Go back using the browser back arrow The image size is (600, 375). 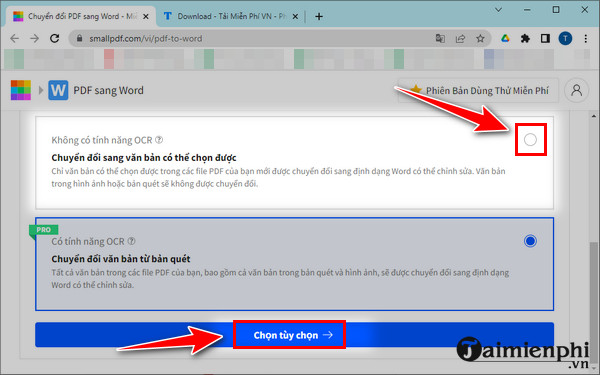tap(15, 38)
